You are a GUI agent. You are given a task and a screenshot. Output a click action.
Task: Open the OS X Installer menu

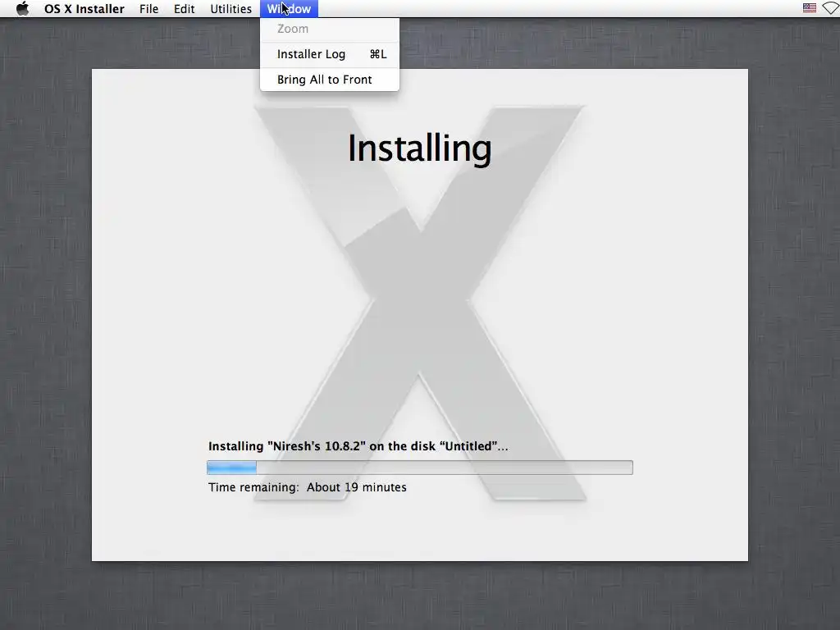click(x=84, y=8)
